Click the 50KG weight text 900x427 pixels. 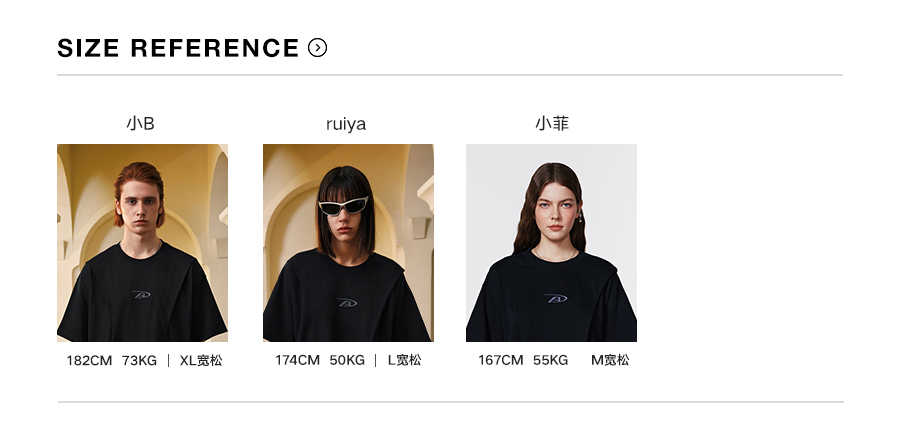coord(347,360)
